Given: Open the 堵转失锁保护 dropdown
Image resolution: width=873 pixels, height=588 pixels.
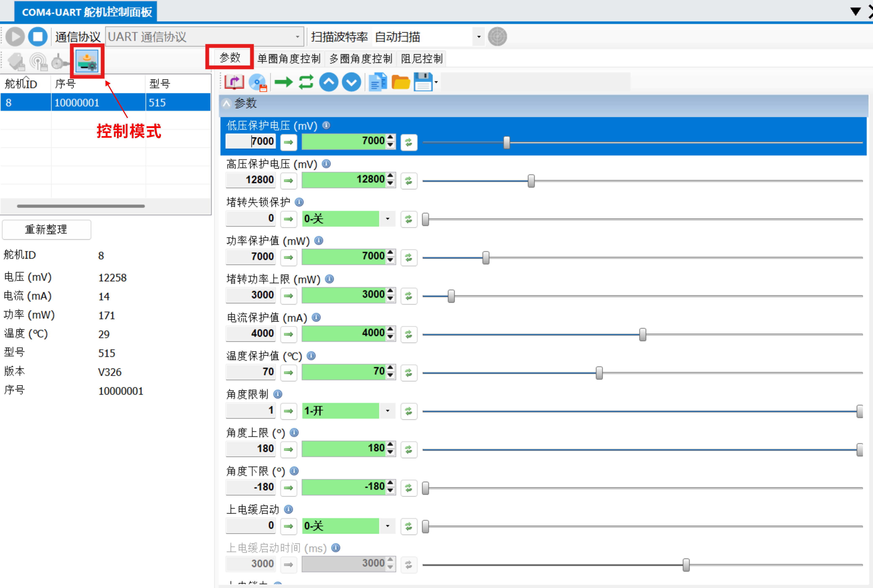Looking at the screenshot, I should (x=387, y=219).
